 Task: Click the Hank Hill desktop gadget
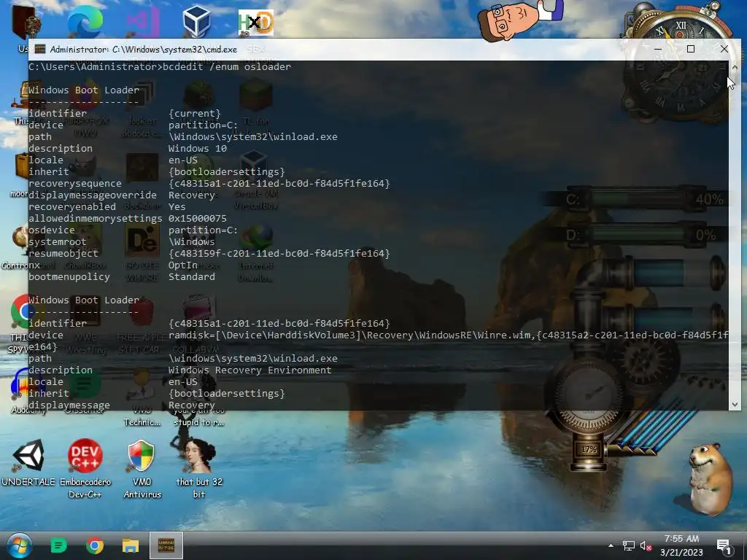(x=519, y=19)
